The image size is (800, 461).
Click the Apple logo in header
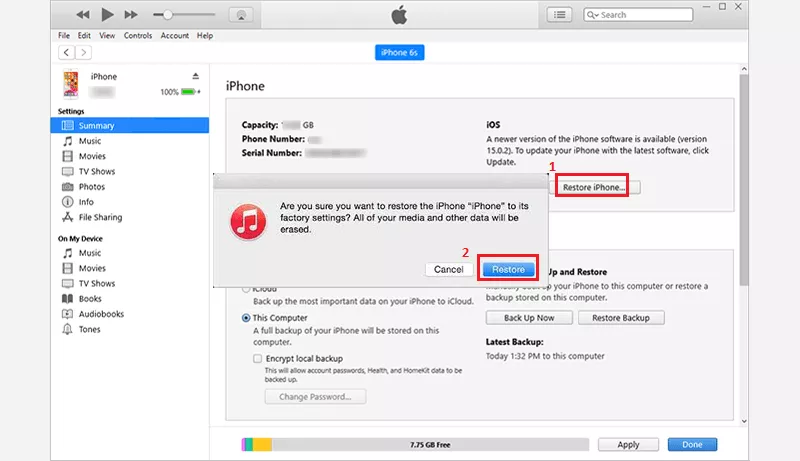[399, 15]
